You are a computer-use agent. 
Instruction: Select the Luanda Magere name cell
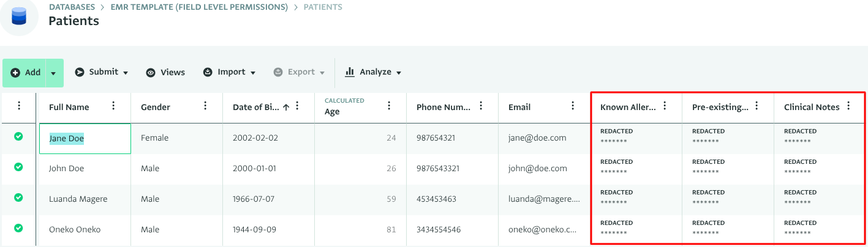(x=78, y=199)
